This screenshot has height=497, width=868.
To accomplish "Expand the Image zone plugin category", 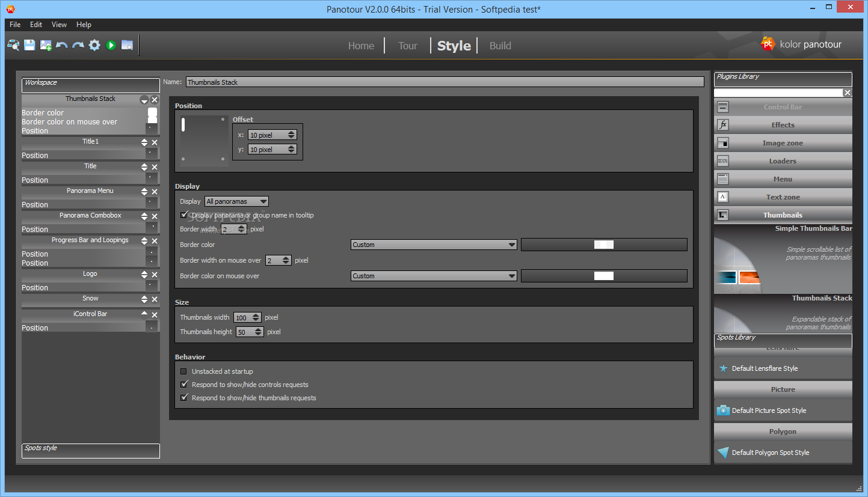I will 783,143.
